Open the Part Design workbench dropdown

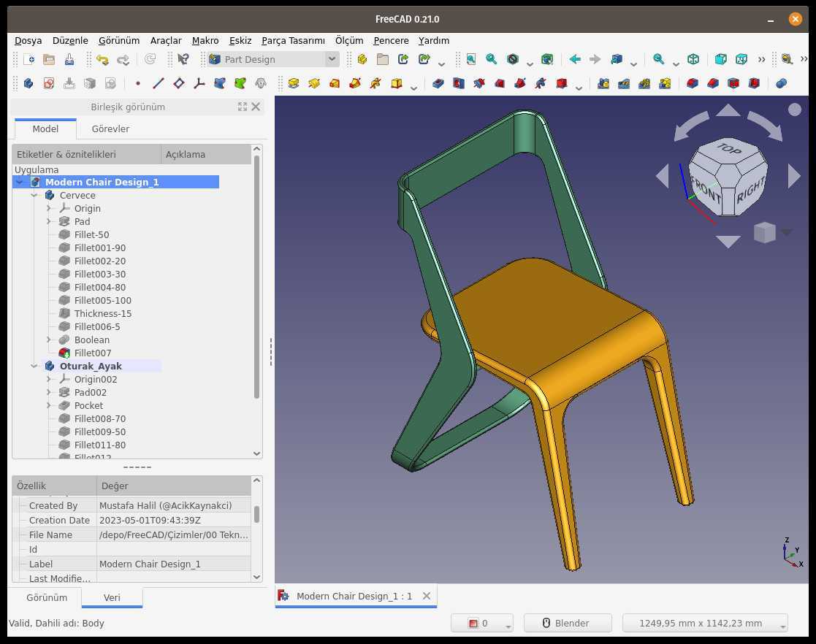[x=273, y=59]
